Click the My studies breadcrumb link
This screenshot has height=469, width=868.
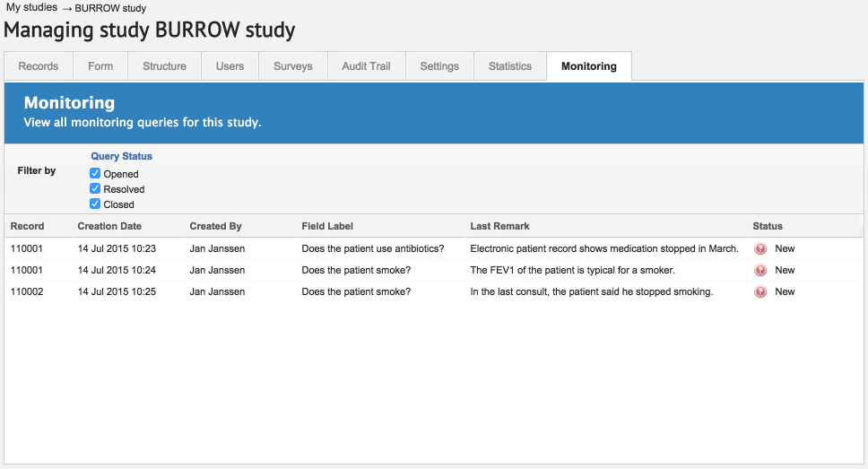click(x=31, y=7)
